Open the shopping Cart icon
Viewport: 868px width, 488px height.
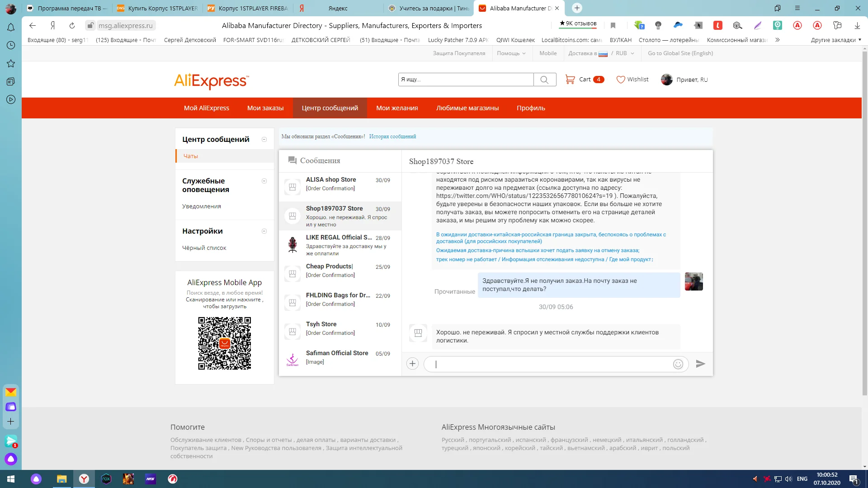(570, 80)
